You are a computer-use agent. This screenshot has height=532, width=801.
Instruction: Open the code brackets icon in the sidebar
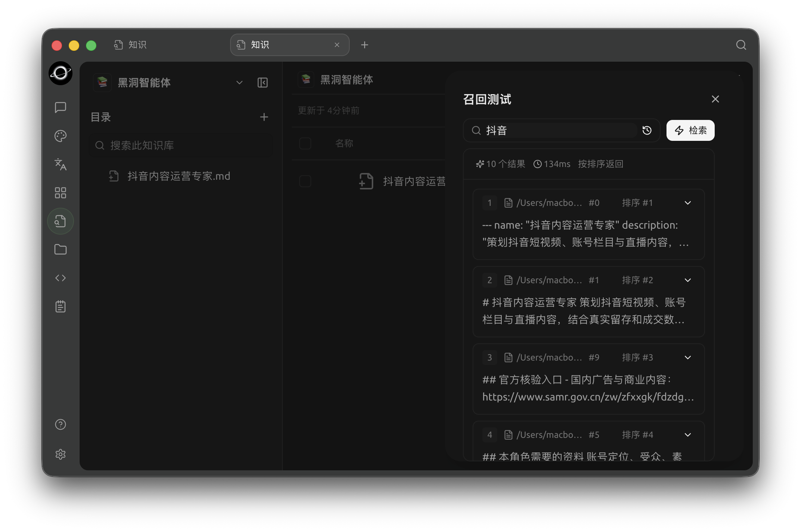(x=60, y=278)
